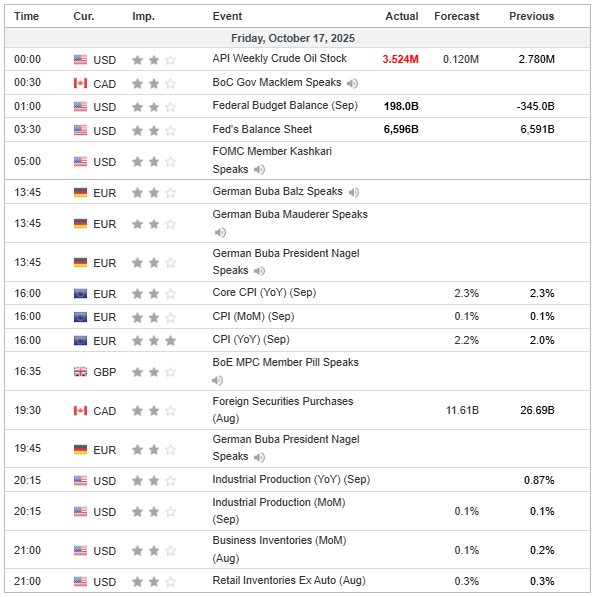Click previous value 2.780M

coord(537,59)
